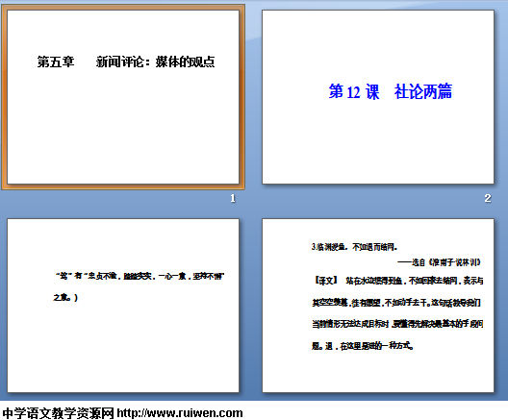Select slide 1 thumbnail with orange border
The width and height of the screenshot is (508, 420).
click(x=123, y=97)
